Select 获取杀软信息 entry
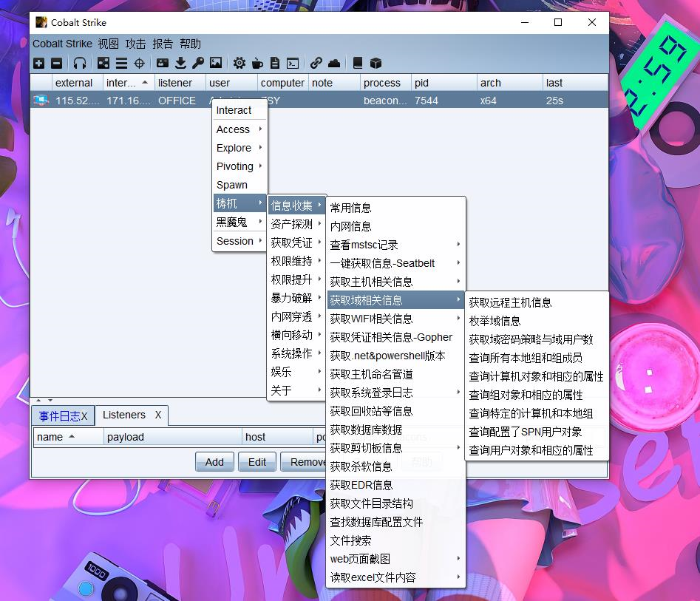This screenshot has width=700, height=601. point(395,466)
